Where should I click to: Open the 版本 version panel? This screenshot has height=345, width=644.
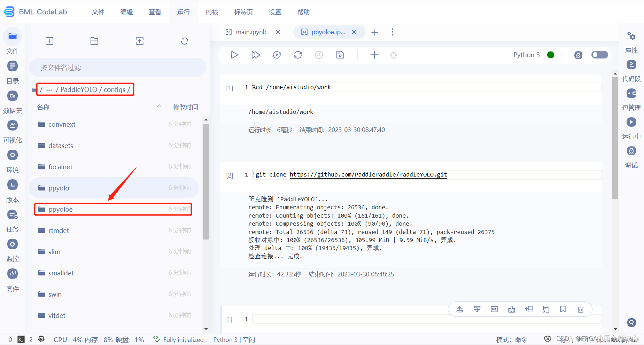tap(13, 191)
